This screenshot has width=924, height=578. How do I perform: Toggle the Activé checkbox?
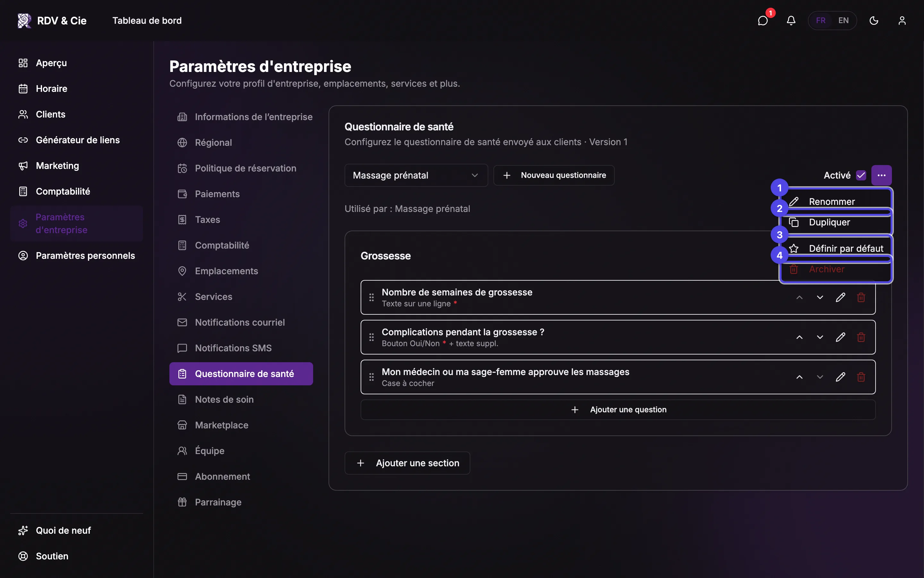coord(861,175)
